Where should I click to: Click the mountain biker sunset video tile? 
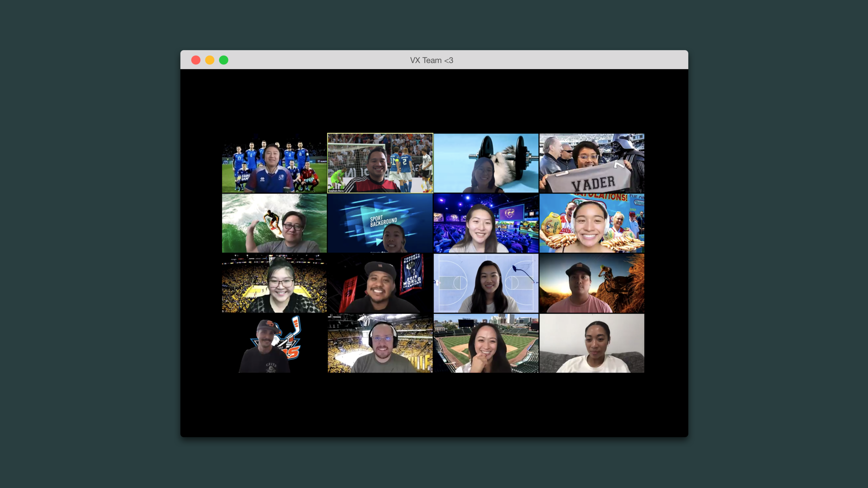[592, 283]
